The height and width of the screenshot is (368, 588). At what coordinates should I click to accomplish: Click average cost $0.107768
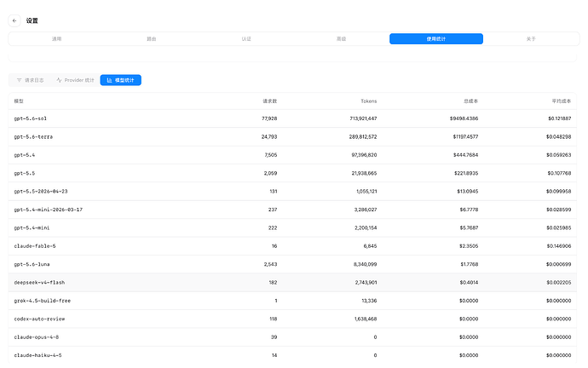560,173
